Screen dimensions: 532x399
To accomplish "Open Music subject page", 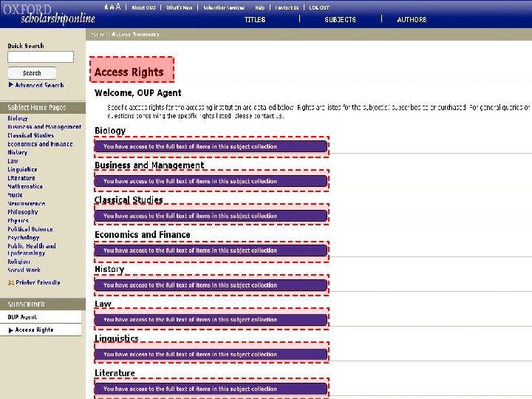I will 15,195.
